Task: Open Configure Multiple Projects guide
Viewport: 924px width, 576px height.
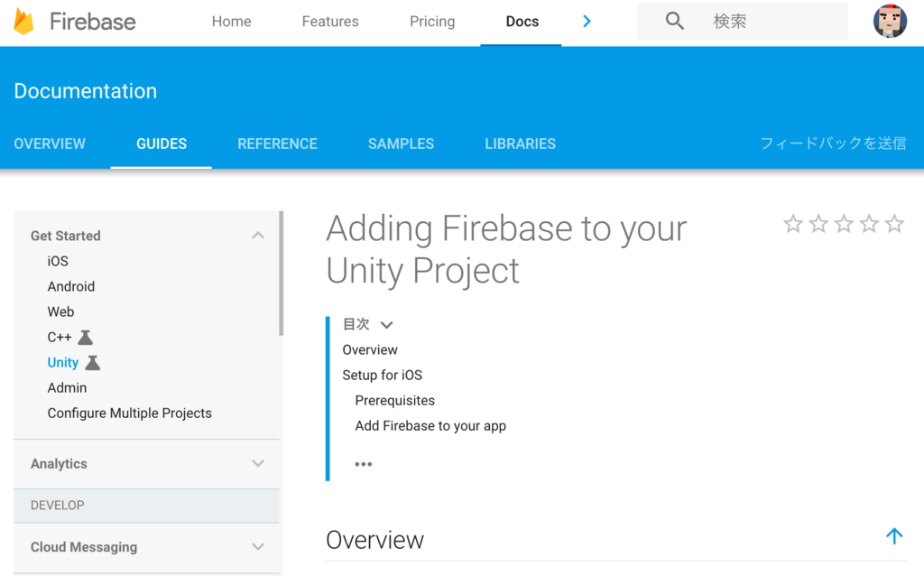Action: click(x=130, y=413)
